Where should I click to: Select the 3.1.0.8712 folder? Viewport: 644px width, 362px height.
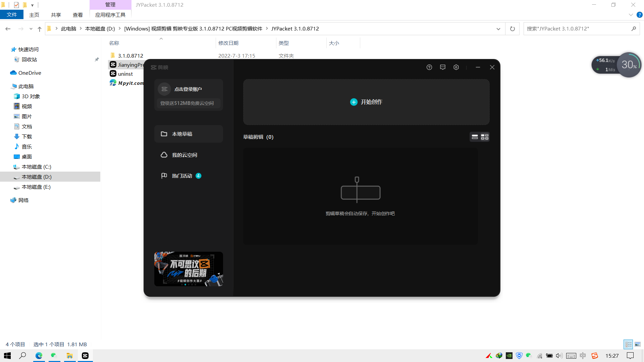(130, 56)
